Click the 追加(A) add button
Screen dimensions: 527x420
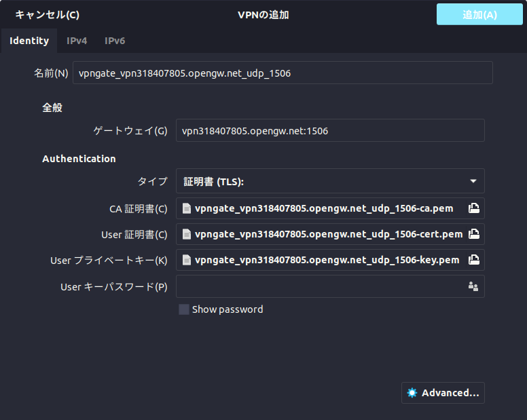[479, 14]
